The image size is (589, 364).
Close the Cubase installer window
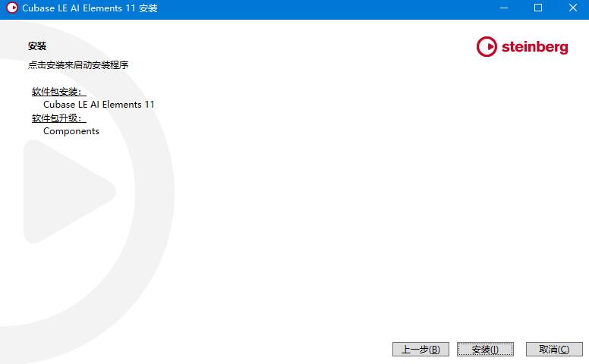572,8
